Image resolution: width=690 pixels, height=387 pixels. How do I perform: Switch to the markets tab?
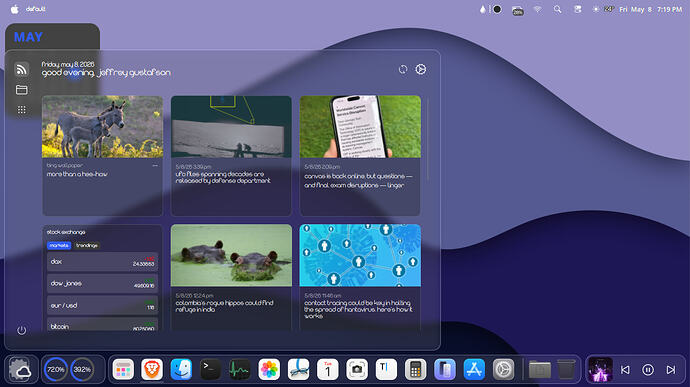tap(59, 245)
